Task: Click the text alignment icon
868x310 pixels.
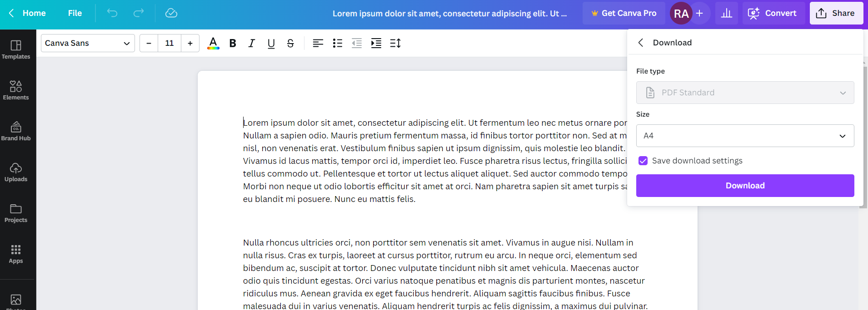Action: pyautogui.click(x=318, y=43)
